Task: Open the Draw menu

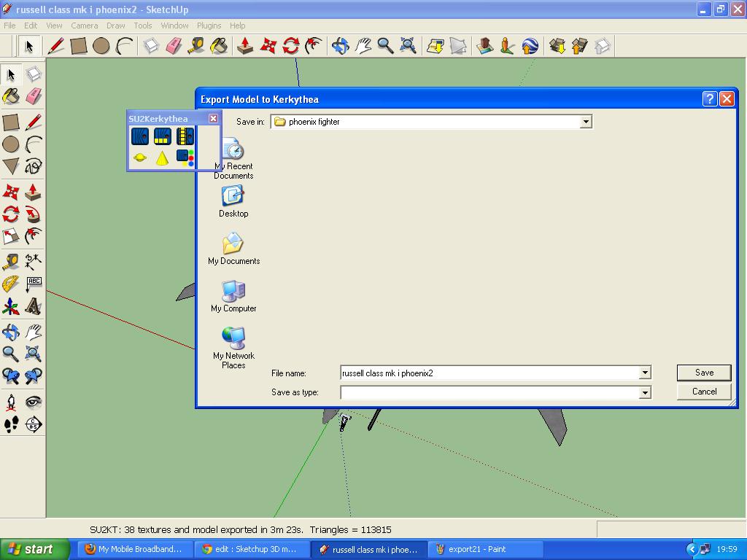Action: [116, 26]
